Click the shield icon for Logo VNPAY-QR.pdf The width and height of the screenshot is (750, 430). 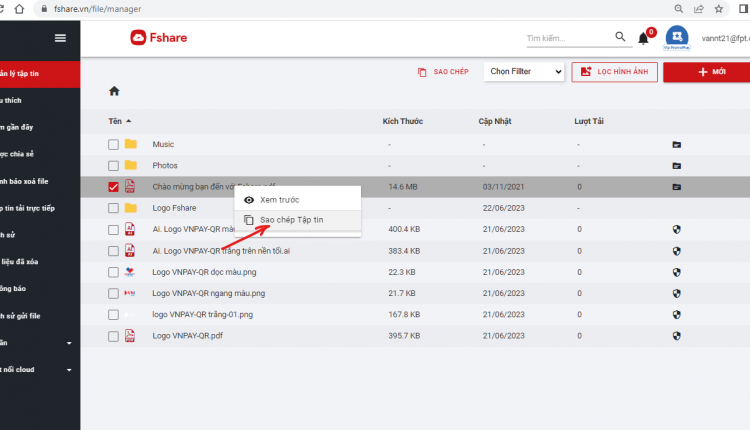point(676,336)
